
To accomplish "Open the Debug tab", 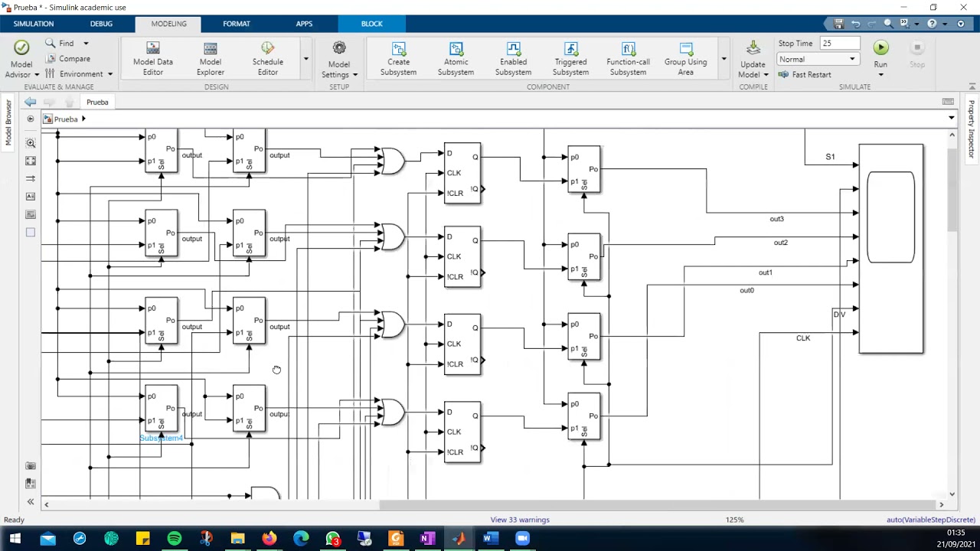I will point(101,24).
